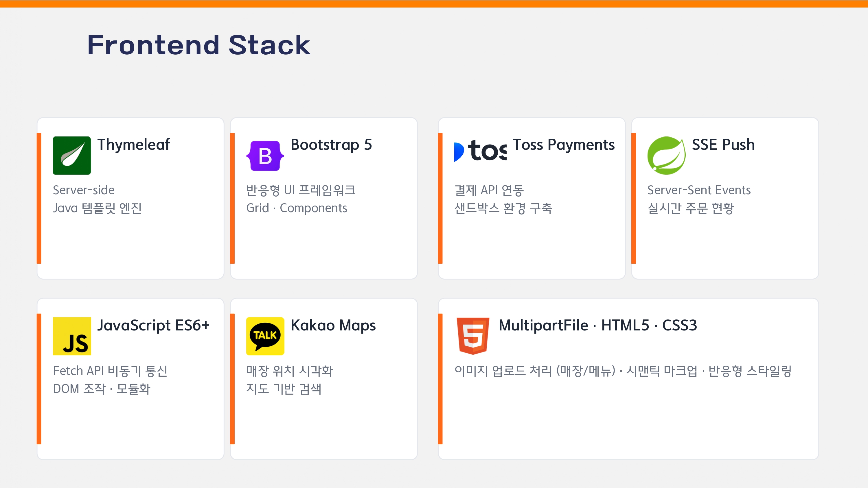Click the Frontend Stack title
Image resolution: width=868 pixels, height=488 pixels.
tap(199, 45)
